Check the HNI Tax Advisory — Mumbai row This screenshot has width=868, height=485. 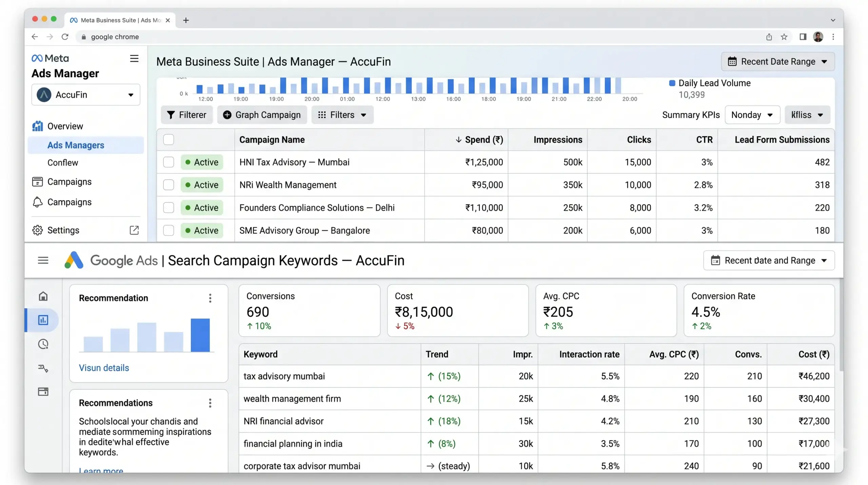click(169, 162)
